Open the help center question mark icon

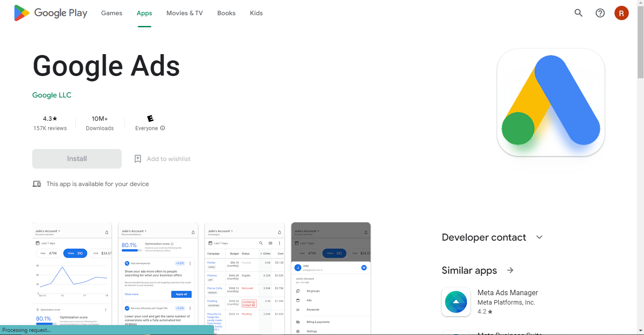coord(600,13)
